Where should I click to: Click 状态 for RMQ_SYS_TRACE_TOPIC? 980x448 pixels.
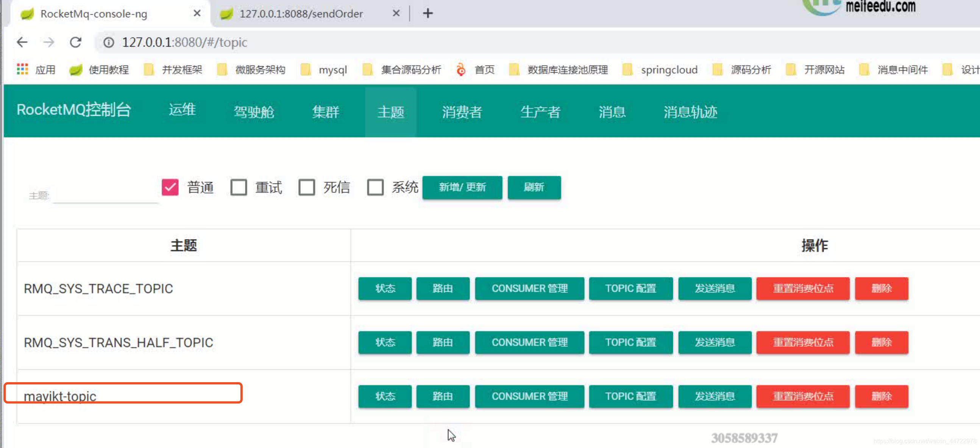pos(385,288)
